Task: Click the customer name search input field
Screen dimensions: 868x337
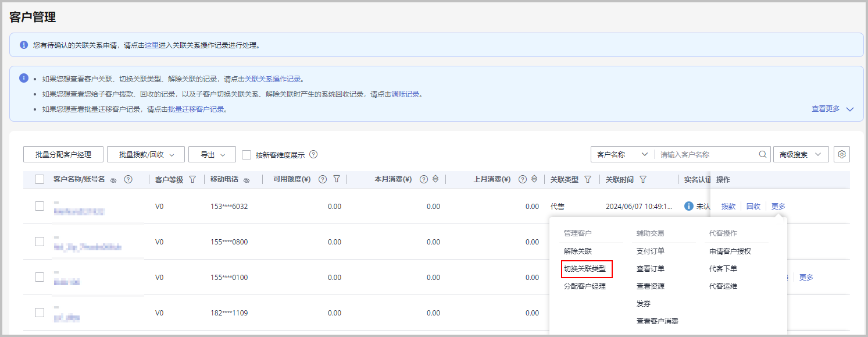Action: [x=706, y=155]
